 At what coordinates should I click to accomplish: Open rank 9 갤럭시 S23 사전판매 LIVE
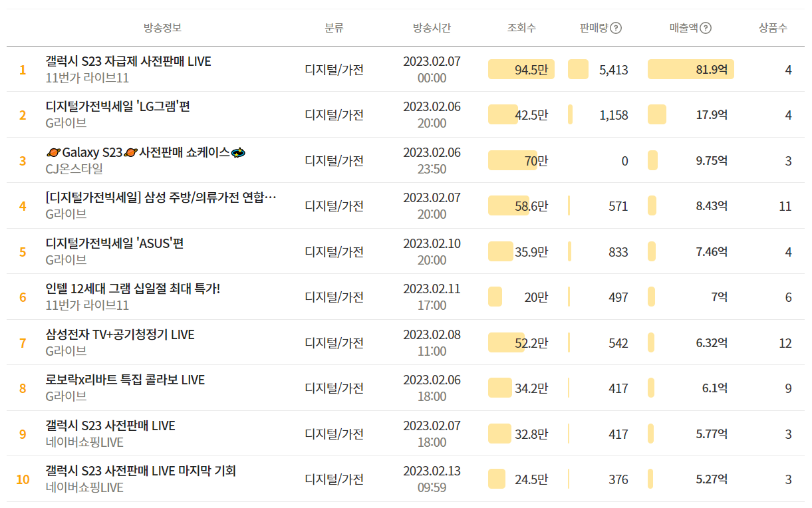[x=110, y=426]
